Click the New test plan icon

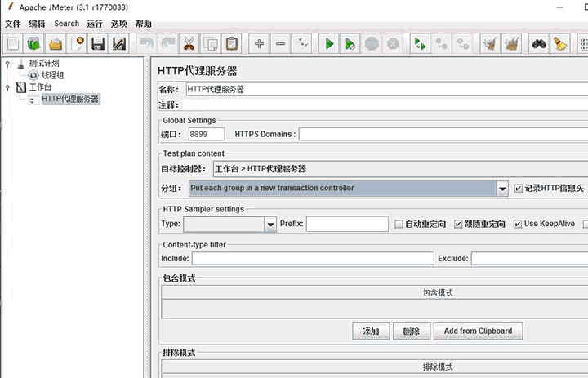pyautogui.click(x=13, y=44)
